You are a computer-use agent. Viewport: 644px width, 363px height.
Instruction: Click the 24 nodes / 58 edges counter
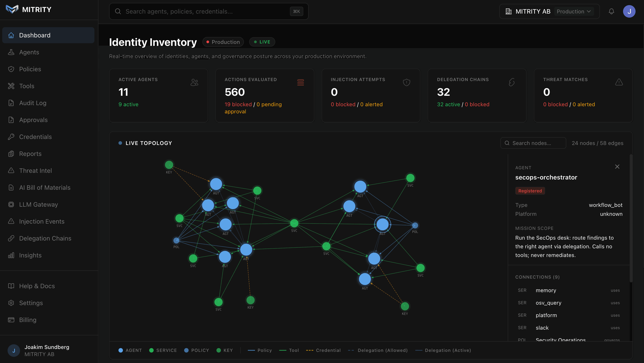(597, 143)
